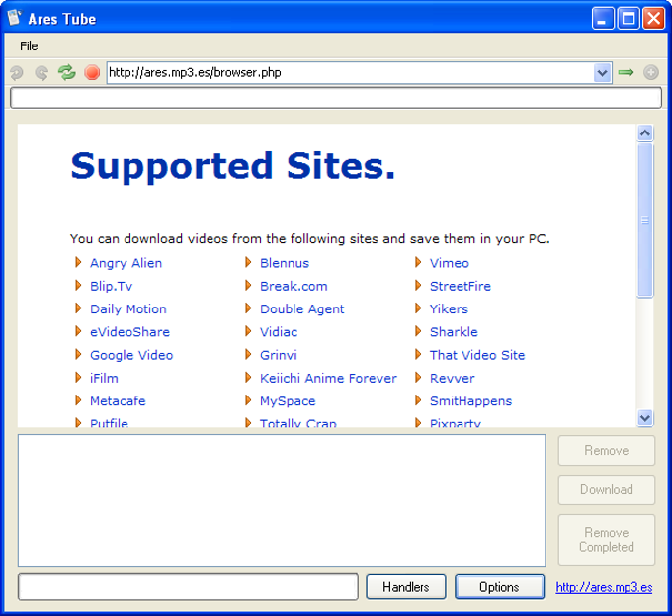Screen dimensions: 672x616
Task: Click the Supported Sites heading
Action: (x=232, y=167)
